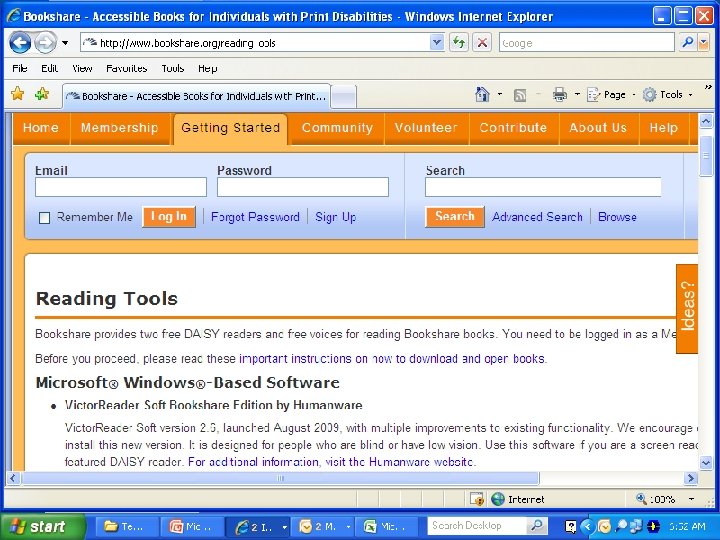Open the Browse link
The image size is (720, 540).
pos(617,217)
